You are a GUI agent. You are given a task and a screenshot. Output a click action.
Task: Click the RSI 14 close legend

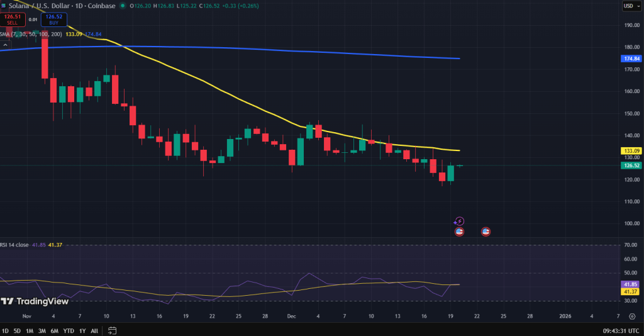(14, 245)
